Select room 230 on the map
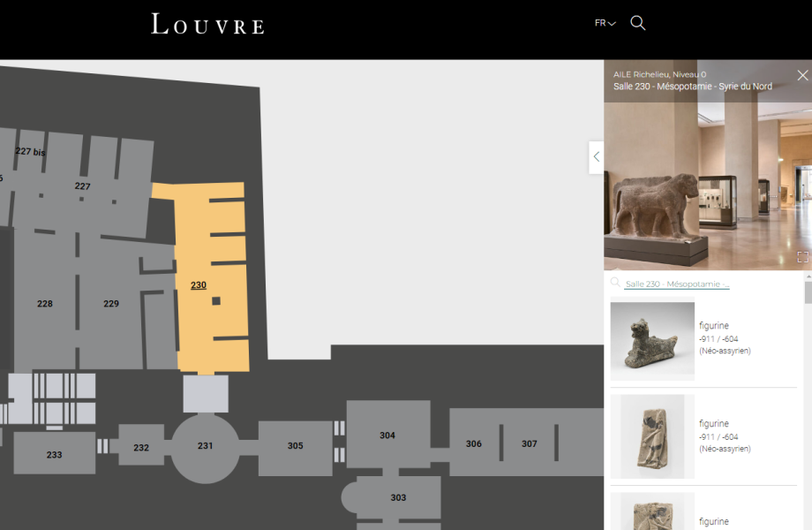 [199, 285]
